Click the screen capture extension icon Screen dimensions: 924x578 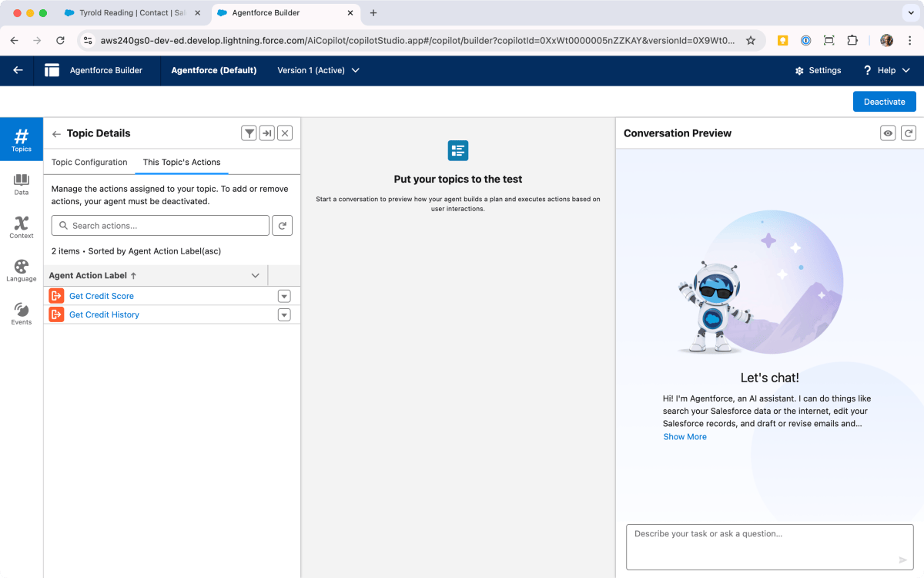tap(829, 40)
